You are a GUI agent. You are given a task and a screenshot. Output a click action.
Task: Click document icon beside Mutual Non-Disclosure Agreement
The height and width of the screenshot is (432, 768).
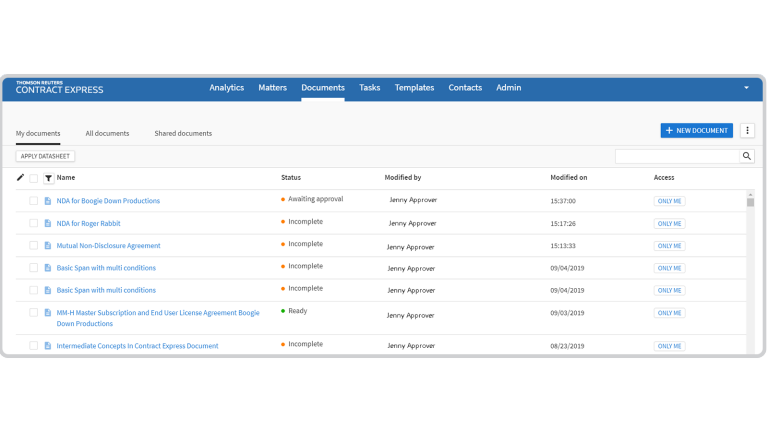[48, 245]
